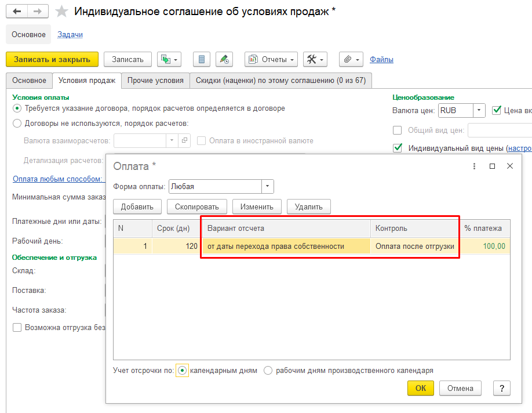Open the three-dot menu in Оплата dialog
The width and height of the screenshot is (532, 413).
pos(474,166)
